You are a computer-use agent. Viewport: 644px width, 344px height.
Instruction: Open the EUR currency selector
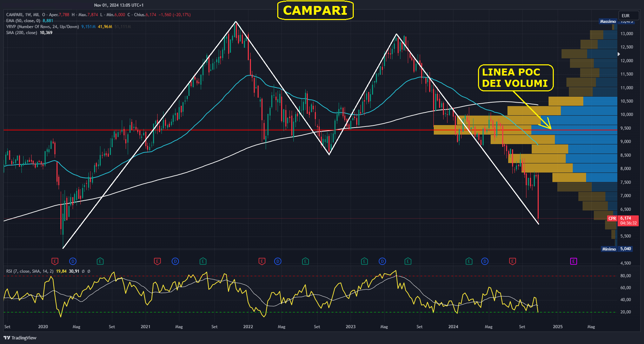click(x=628, y=15)
